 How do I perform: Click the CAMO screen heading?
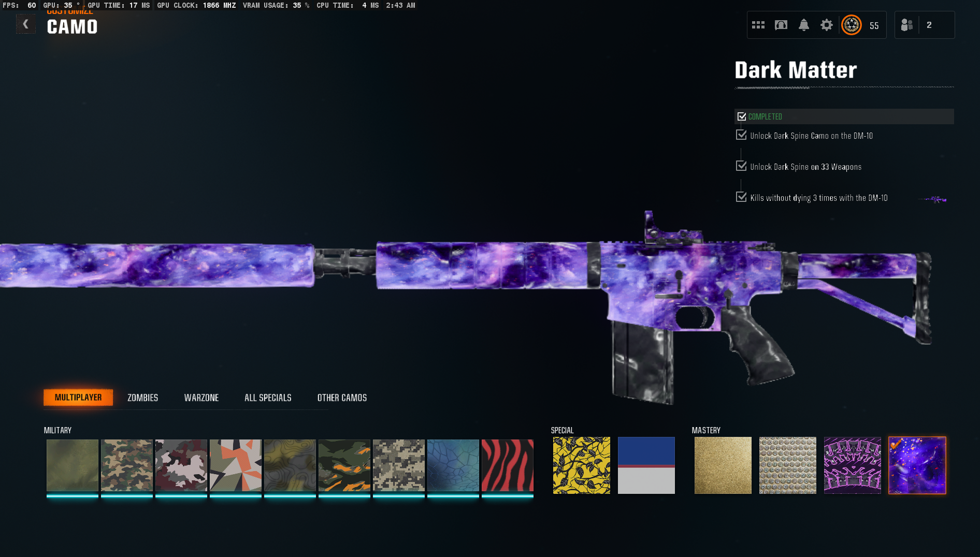point(72,27)
